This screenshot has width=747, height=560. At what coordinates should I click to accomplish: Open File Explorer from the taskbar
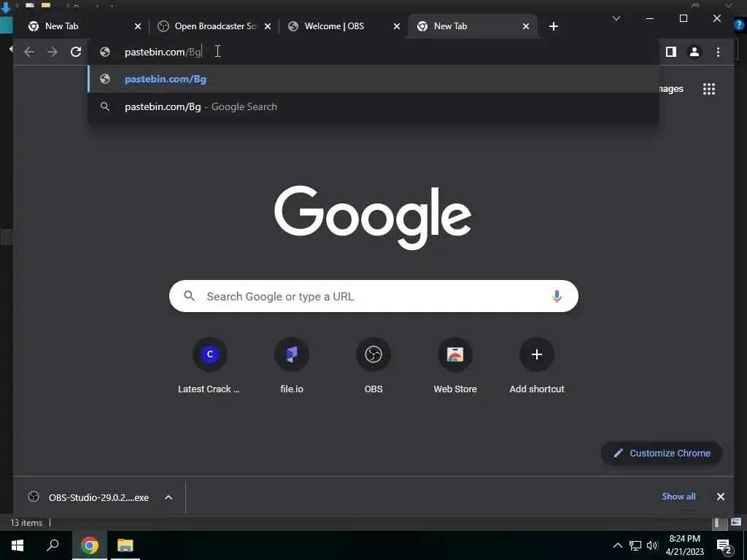[125, 545]
